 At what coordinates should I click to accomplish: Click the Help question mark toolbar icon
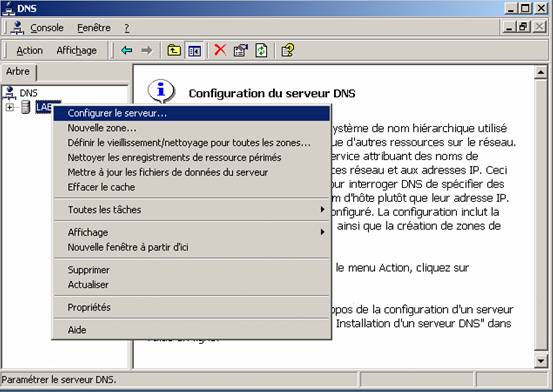(x=288, y=50)
